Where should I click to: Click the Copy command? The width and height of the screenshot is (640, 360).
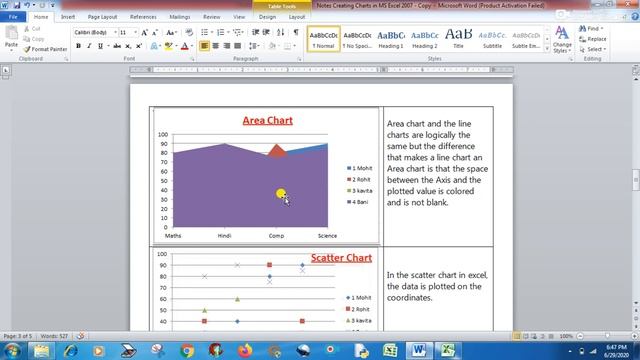point(33,39)
